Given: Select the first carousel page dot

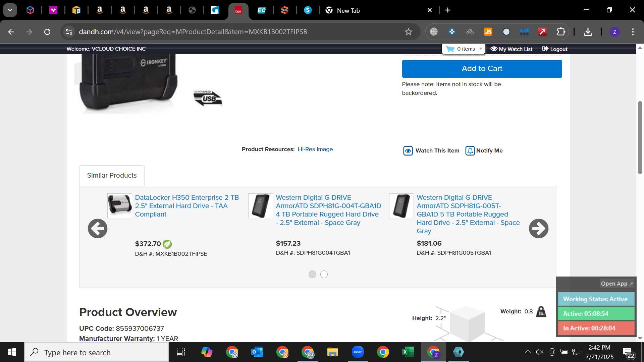Looking at the screenshot, I should 312,275.
